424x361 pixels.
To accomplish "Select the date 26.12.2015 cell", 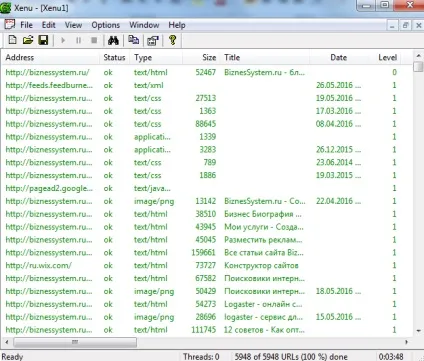I will click(338, 150).
